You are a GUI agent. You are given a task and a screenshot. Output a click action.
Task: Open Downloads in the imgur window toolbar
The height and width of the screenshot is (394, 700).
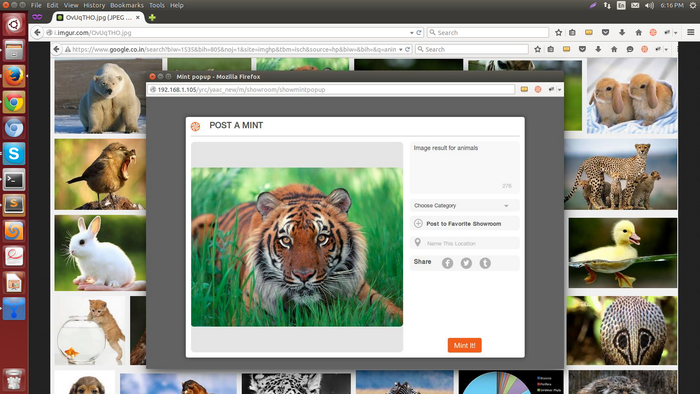coord(622,33)
